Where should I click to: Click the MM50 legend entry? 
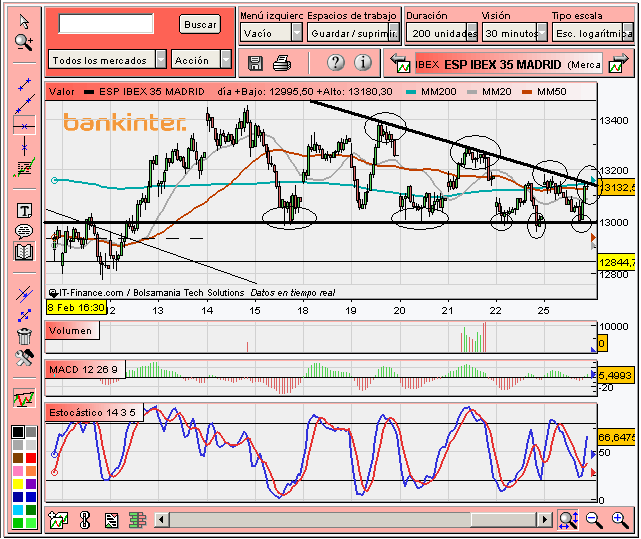(544, 92)
